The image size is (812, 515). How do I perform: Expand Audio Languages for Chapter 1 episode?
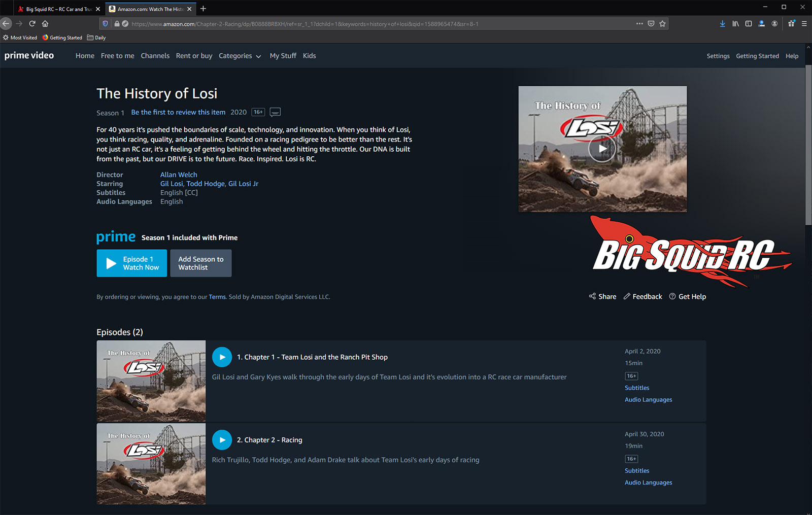click(x=648, y=399)
